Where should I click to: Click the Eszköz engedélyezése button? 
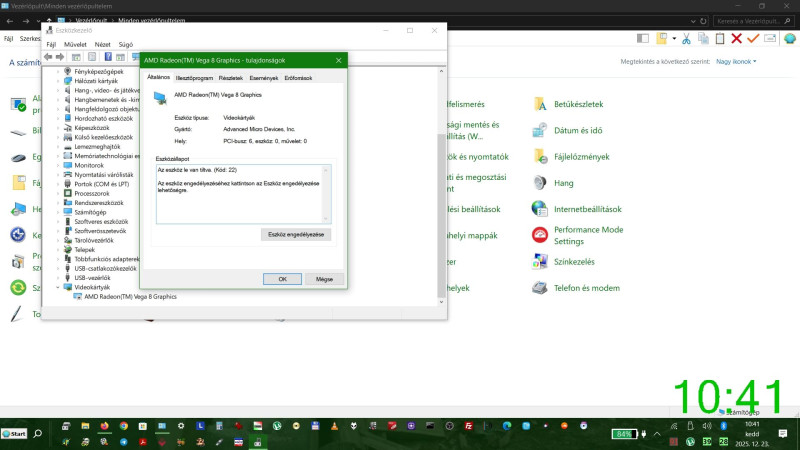tap(296, 235)
